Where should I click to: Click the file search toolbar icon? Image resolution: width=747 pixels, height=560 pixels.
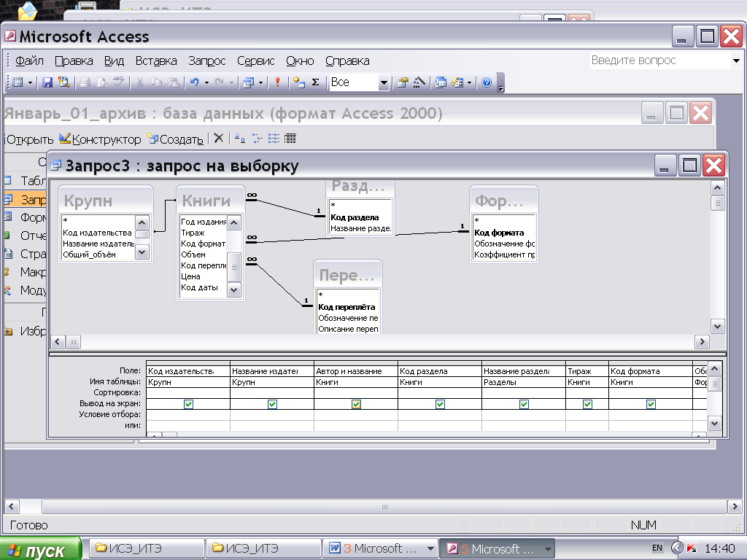63,82
